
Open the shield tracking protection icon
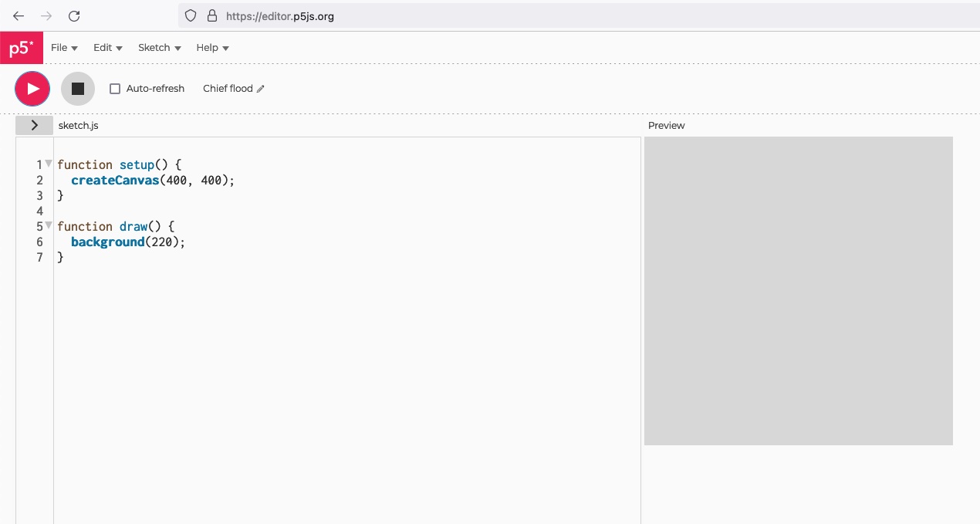(x=191, y=15)
